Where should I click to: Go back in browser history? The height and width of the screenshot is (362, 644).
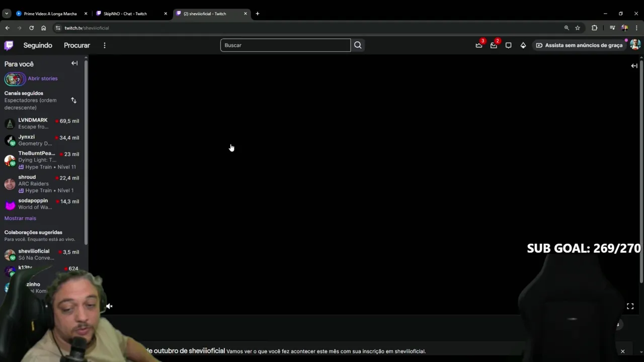point(7,28)
